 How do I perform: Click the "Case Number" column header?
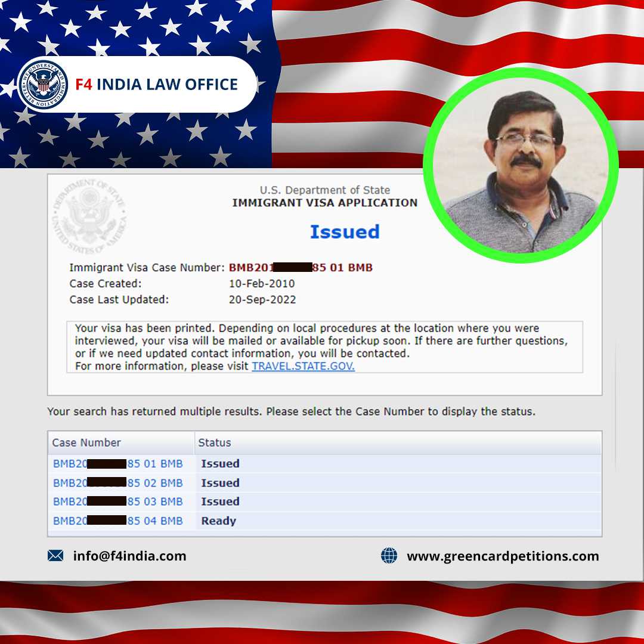click(x=86, y=442)
